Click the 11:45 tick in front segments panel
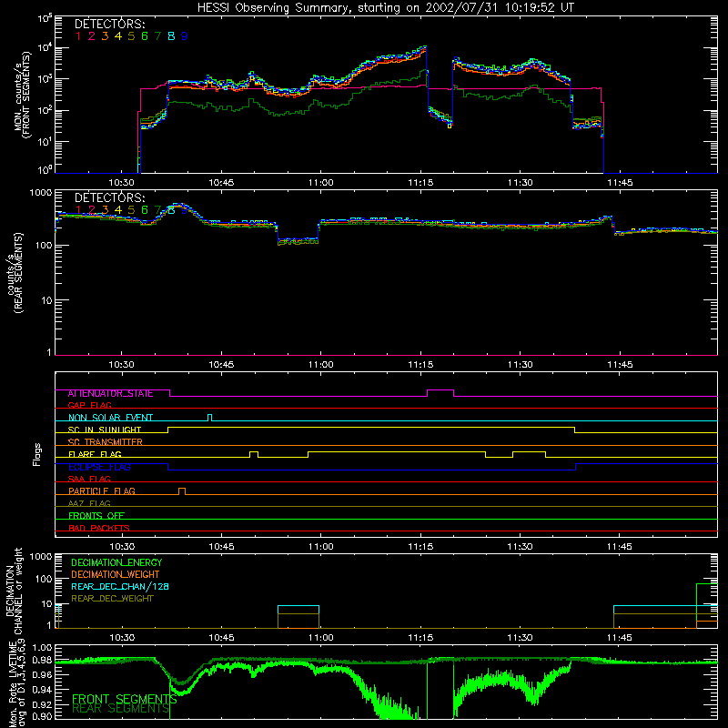 (x=620, y=183)
